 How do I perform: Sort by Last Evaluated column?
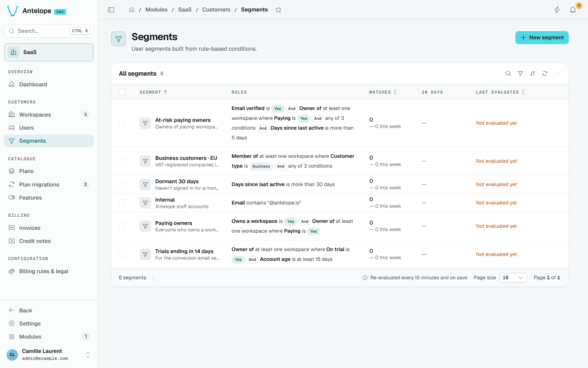tap(500, 92)
